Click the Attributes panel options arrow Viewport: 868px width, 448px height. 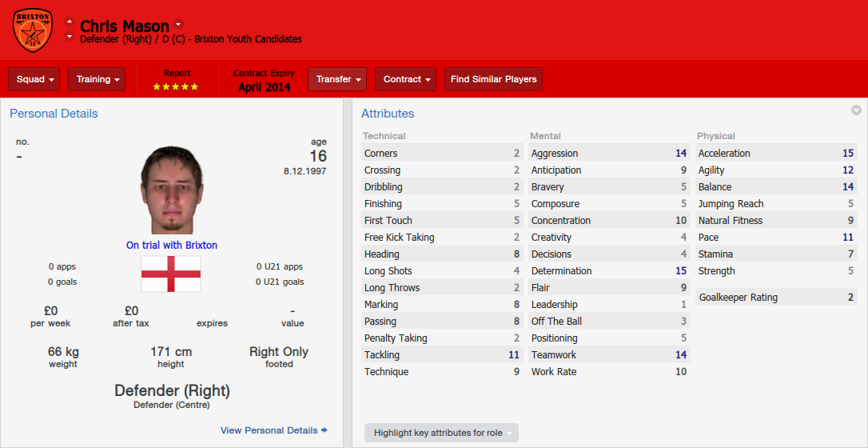(x=856, y=110)
